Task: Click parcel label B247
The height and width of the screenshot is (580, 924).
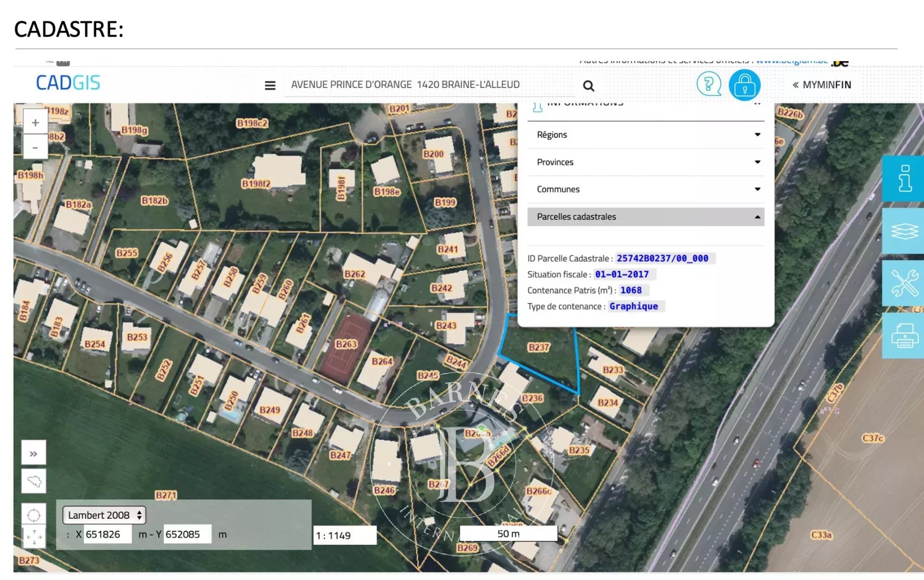Action: pyautogui.click(x=340, y=455)
